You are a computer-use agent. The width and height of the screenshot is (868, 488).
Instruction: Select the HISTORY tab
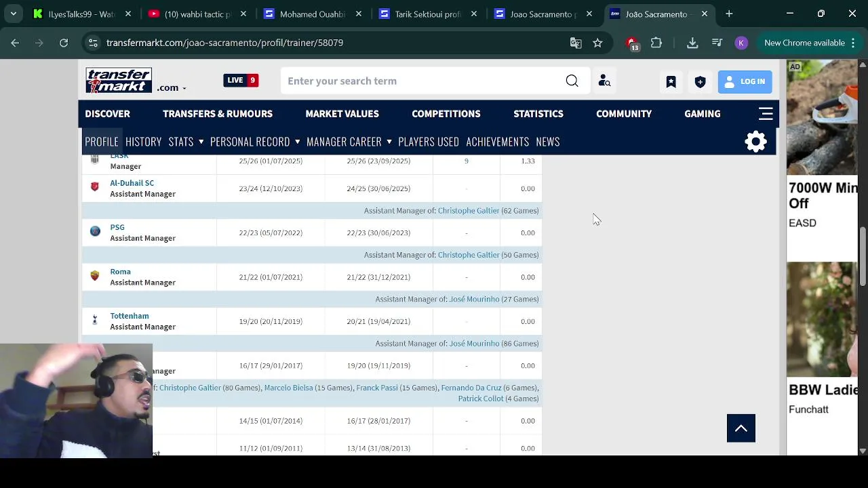[143, 142]
